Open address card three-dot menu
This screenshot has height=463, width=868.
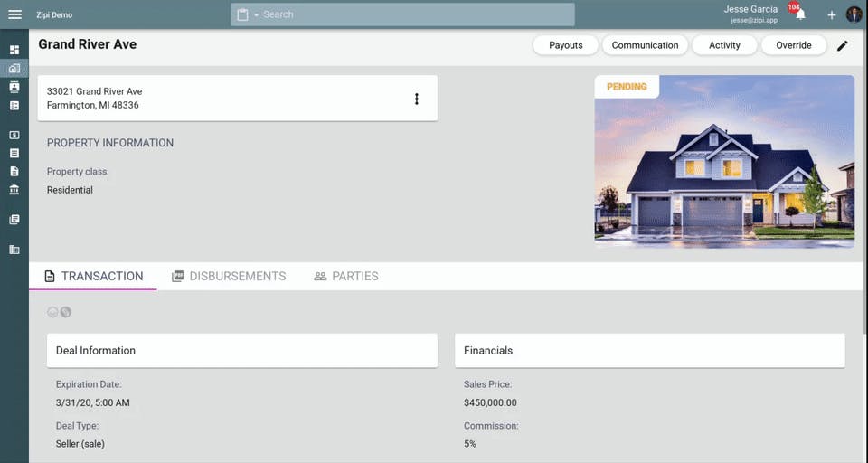(x=416, y=99)
